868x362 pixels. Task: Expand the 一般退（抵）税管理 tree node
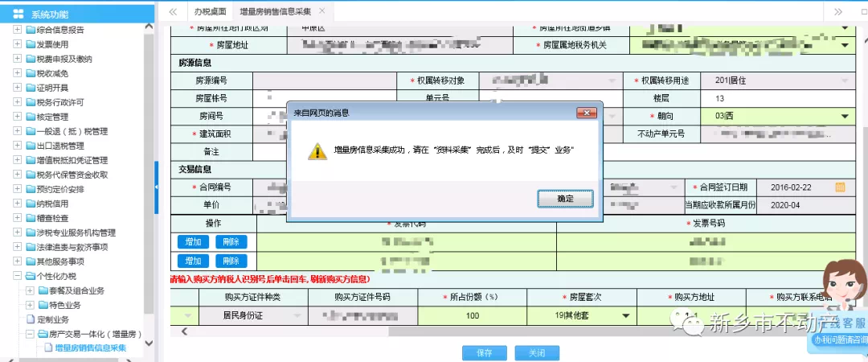(17, 131)
